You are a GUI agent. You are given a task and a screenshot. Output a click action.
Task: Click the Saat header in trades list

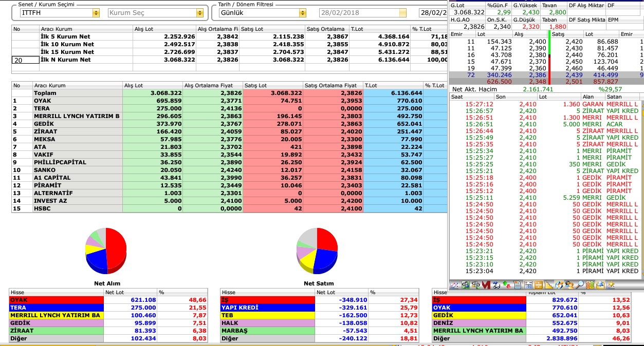click(x=471, y=97)
